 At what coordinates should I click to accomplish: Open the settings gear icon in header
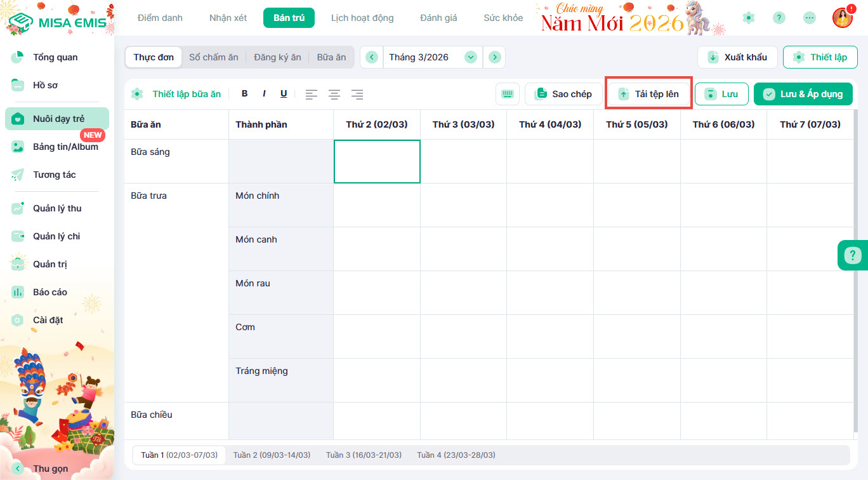749,18
